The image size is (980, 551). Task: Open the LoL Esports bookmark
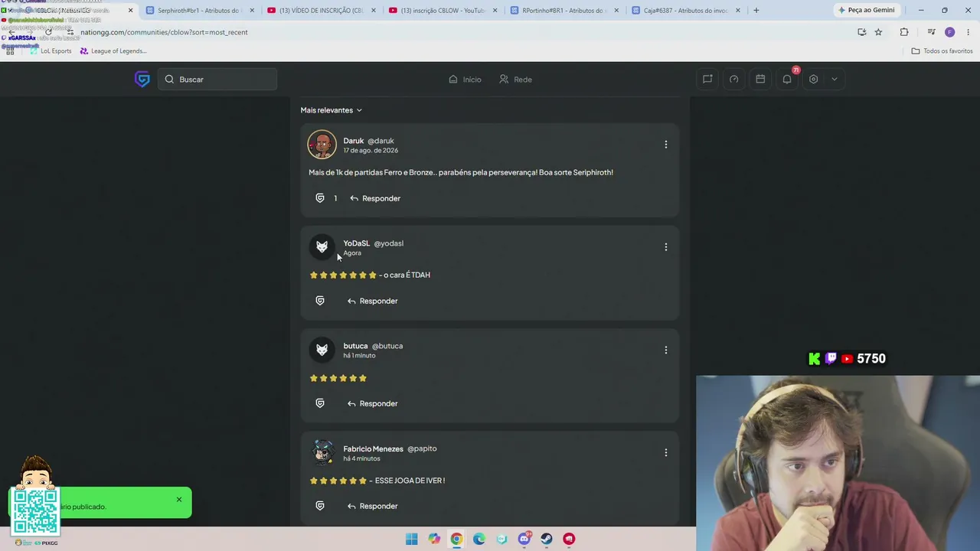coord(51,51)
